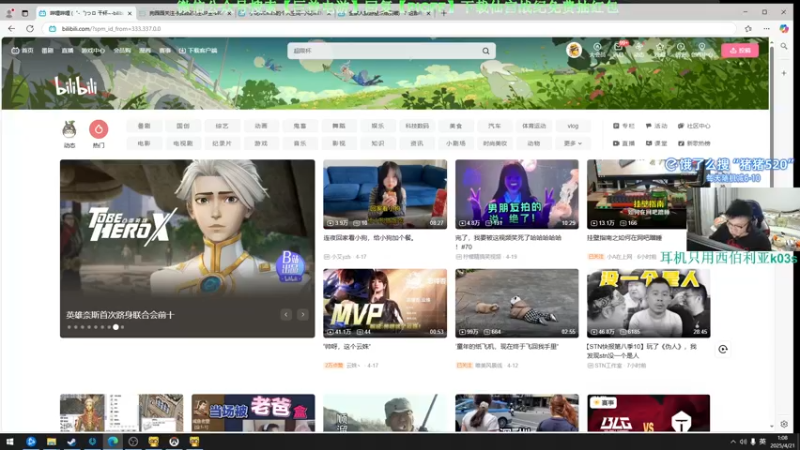Open the 新歌热榜 music chart link
This screenshot has width=800, height=450.
coord(694,143)
